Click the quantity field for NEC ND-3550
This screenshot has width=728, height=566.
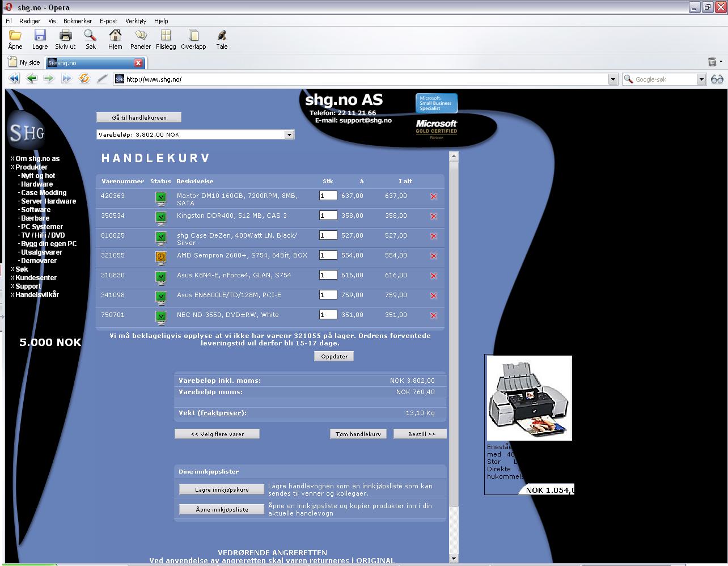tap(328, 315)
